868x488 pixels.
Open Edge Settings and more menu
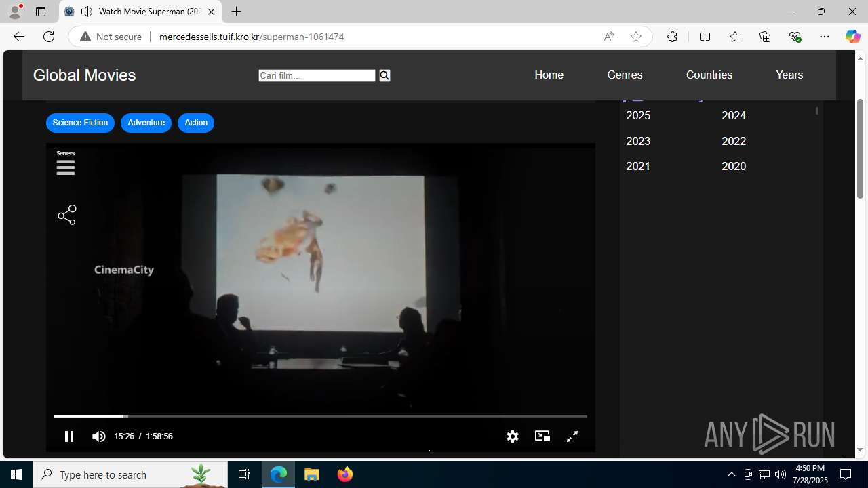click(x=825, y=37)
